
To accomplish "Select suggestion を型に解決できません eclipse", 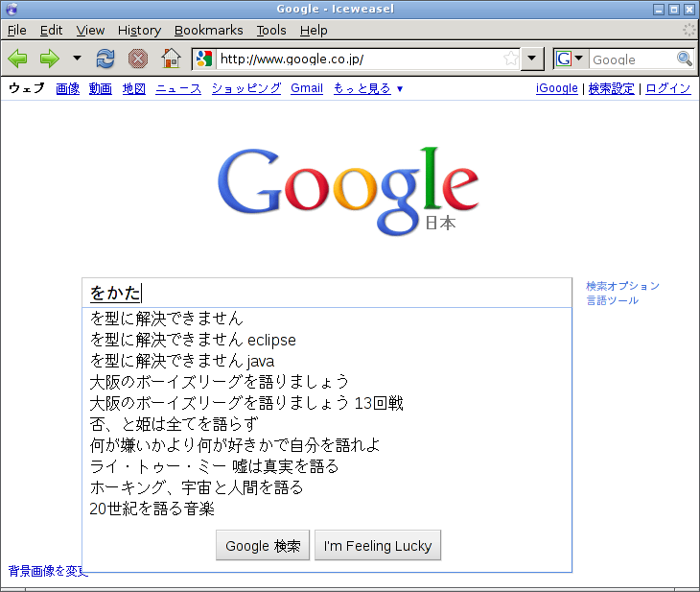I will coord(327,340).
